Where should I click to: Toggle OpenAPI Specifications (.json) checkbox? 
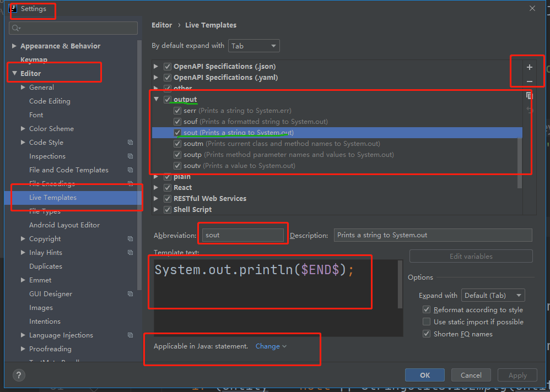(x=168, y=67)
